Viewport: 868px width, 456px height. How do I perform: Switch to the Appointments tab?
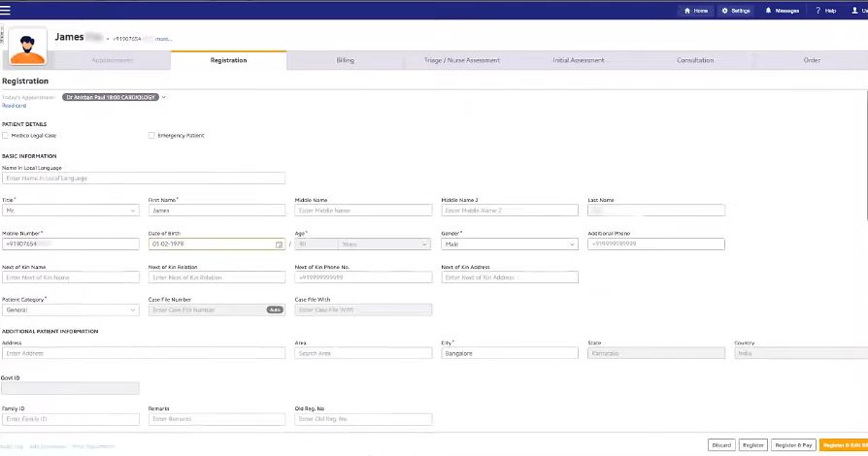[113, 60]
